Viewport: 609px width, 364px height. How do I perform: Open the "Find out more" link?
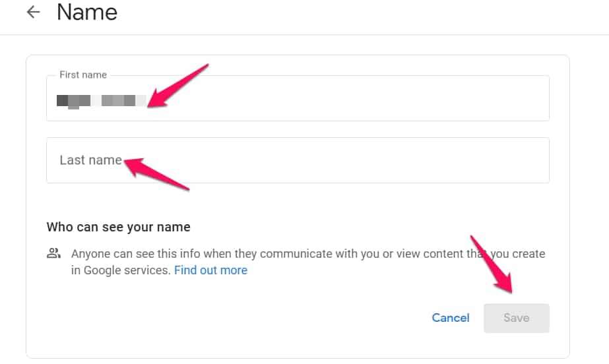tap(210, 270)
